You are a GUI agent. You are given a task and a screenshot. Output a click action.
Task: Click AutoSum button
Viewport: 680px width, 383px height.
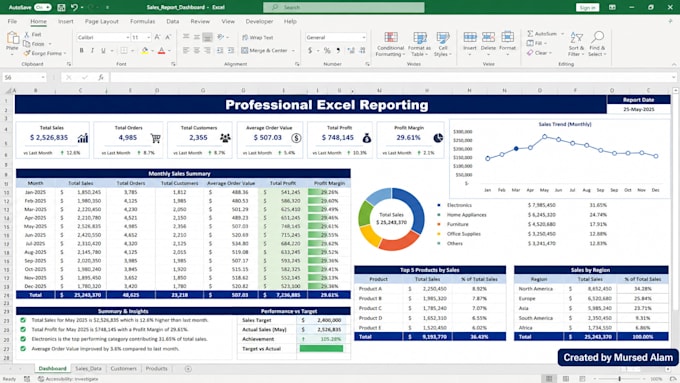(x=542, y=34)
